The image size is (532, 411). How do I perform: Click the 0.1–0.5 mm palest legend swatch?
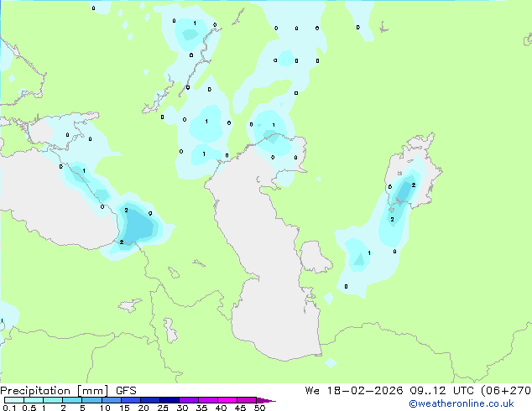tap(14, 400)
